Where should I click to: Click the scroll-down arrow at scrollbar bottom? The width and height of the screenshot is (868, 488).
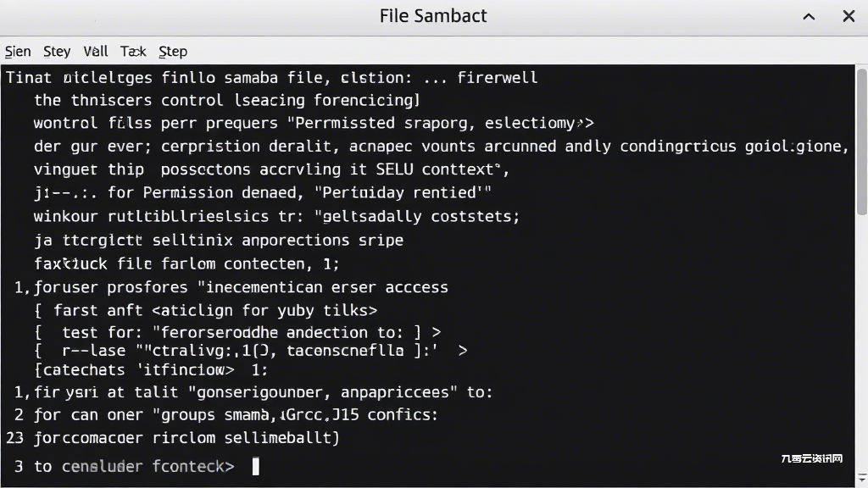click(862, 478)
